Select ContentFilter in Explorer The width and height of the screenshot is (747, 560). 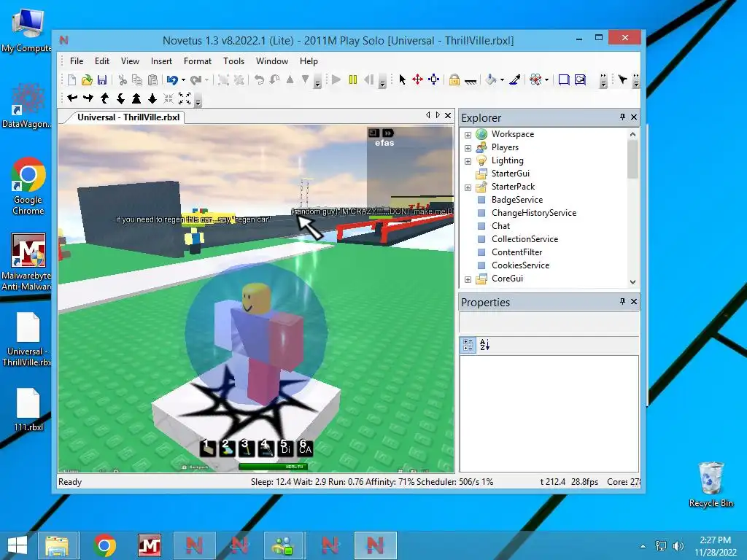pos(517,252)
